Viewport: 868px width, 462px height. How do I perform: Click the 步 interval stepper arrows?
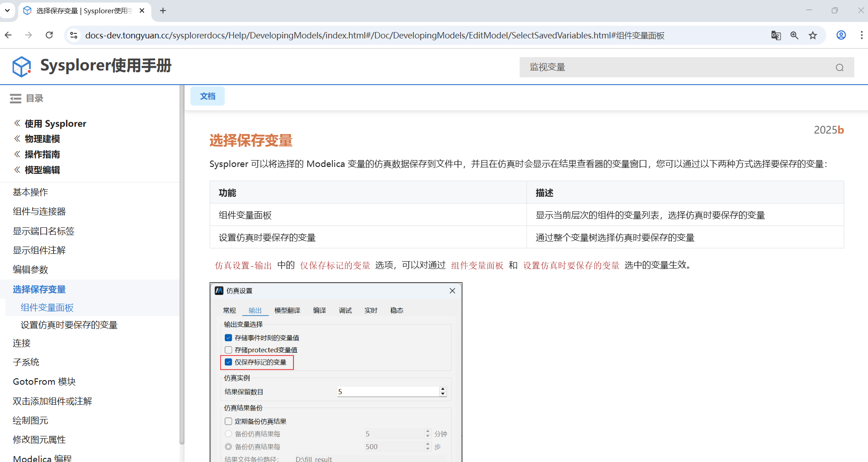[428, 446]
